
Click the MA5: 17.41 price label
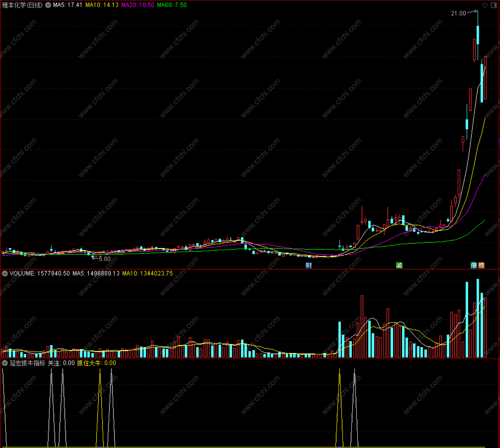tap(68, 5)
